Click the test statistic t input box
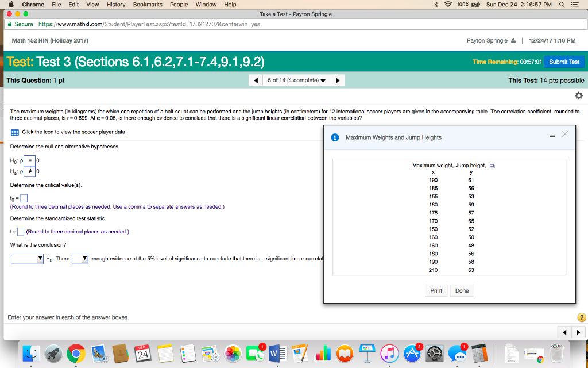The height and width of the screenshot is (368, 588). pos(21,232)
